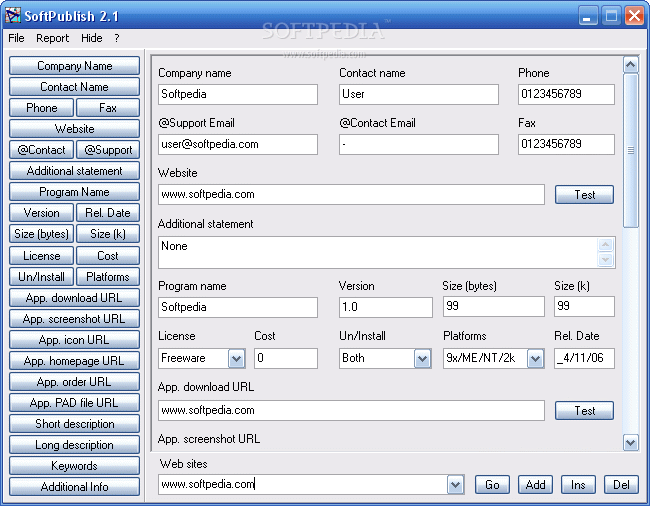Click the App. download URL sidebar button
This screenshot has height=506, width=650.
[x=75, y=298]
